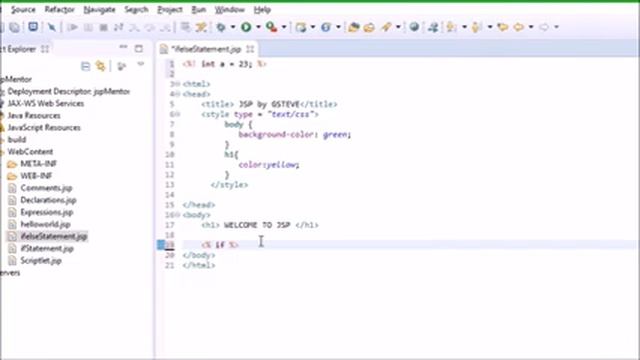Open the Project menu
640x360 pixels.
[x=170, y=9]
